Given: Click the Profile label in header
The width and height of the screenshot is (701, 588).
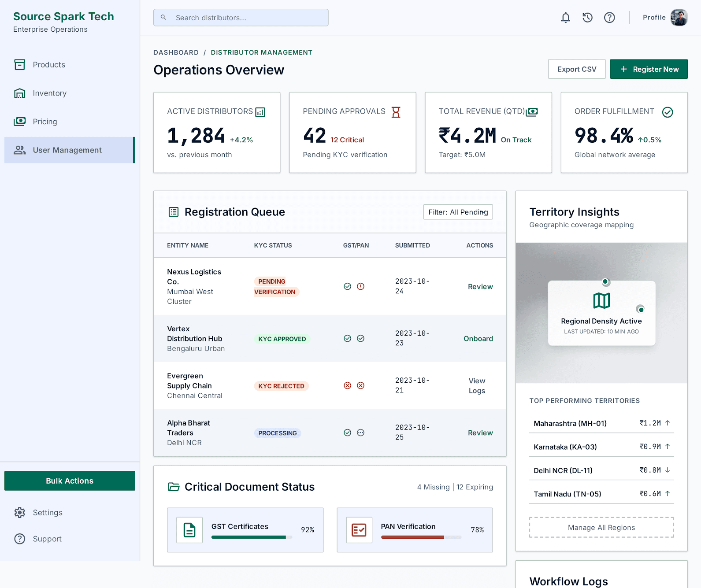Looking at the screenshot, I should click(x=654, y=18).
